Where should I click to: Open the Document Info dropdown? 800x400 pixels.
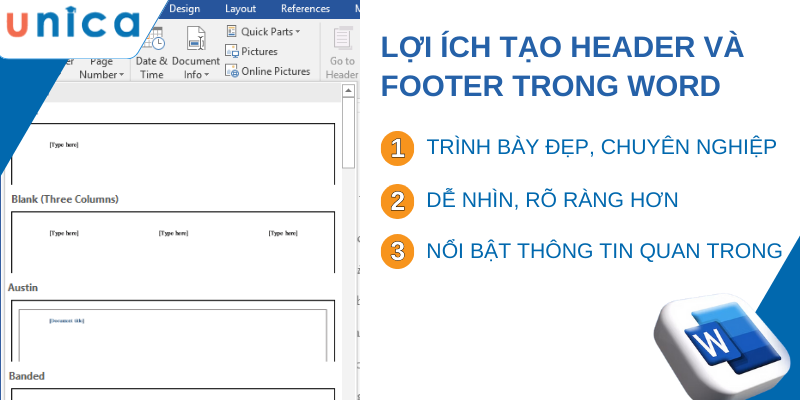coord(196,53)
